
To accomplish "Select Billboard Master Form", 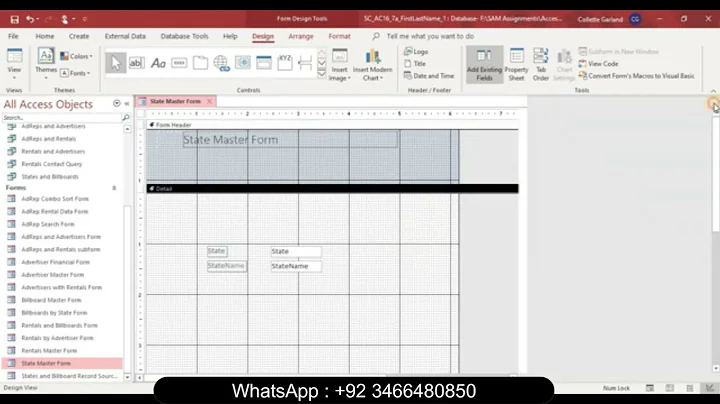I will tap(51, 300).
